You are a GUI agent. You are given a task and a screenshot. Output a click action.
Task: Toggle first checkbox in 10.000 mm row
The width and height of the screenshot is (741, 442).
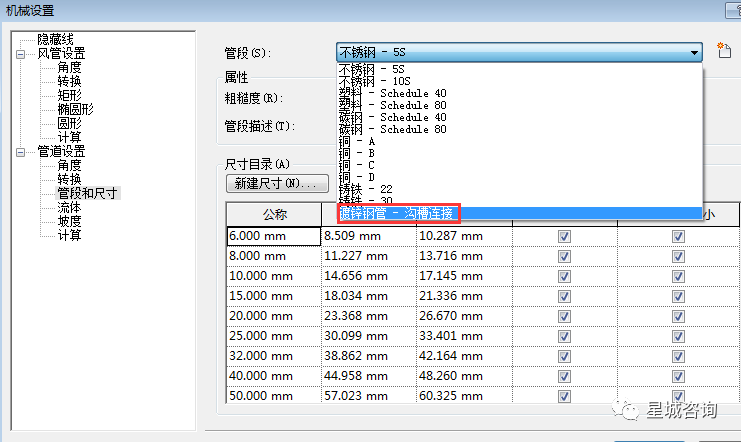(x=564, y=276)
